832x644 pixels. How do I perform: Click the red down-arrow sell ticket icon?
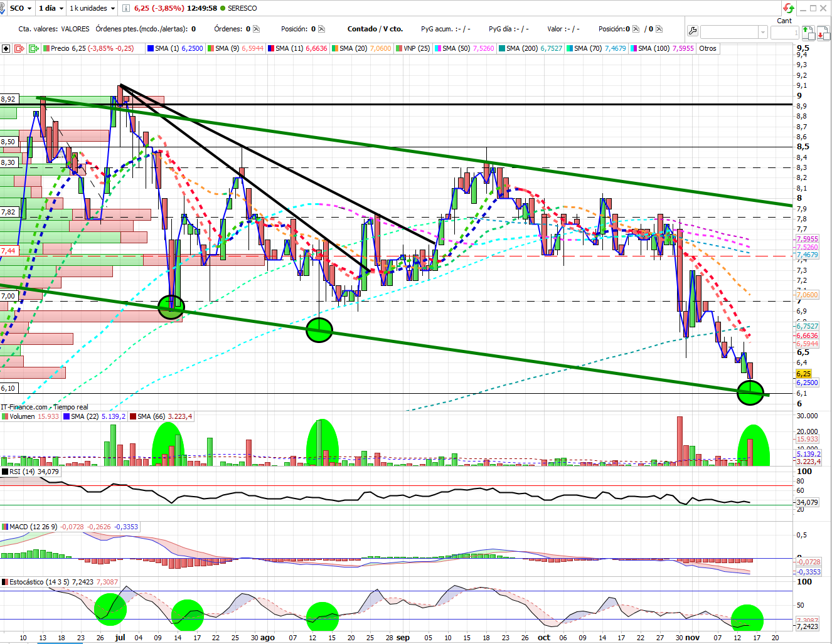point(822,32)
